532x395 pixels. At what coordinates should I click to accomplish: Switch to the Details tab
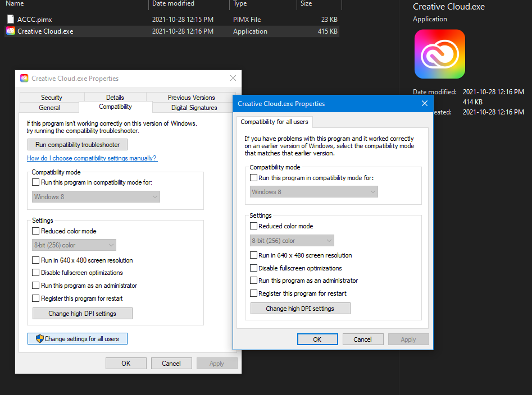tap(115, 97)
